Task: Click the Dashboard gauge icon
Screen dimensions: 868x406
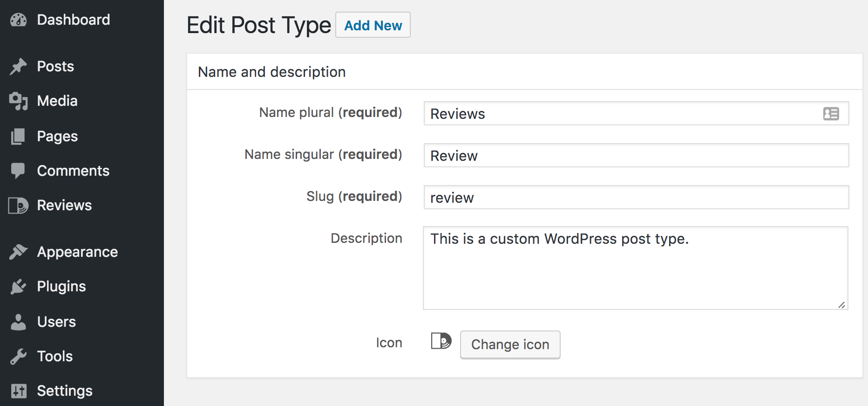Action: (19, 20)
